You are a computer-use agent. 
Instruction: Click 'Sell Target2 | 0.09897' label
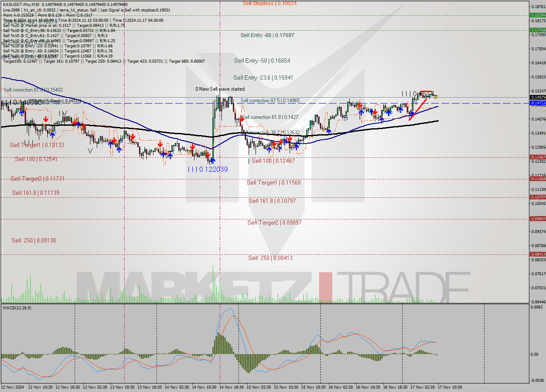(274, 222)
